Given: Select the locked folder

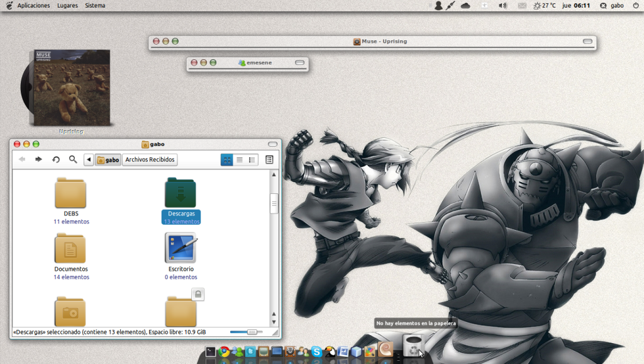Looking at the screenshot, I should point(181,311).
